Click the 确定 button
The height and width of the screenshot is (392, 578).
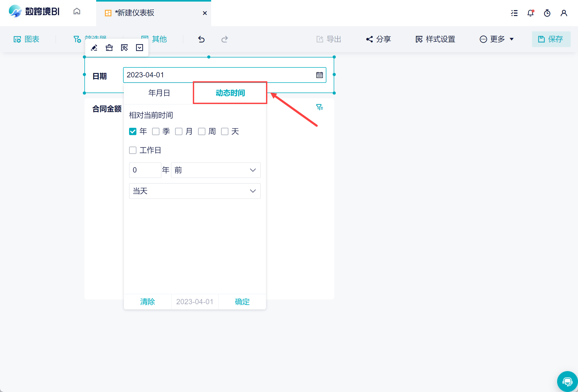pyautogui.click(x=242, y=302)
